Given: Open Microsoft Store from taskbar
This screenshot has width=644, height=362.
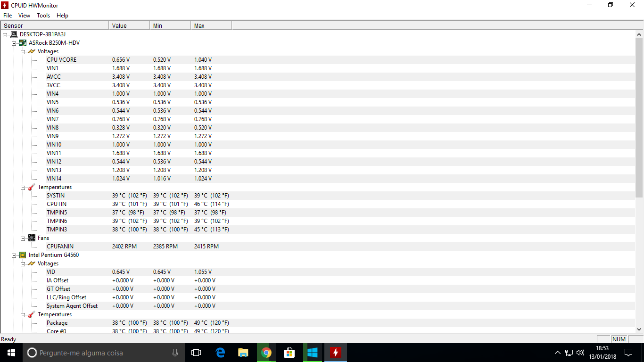Looking at the screenshot, I should pos(289,353).
